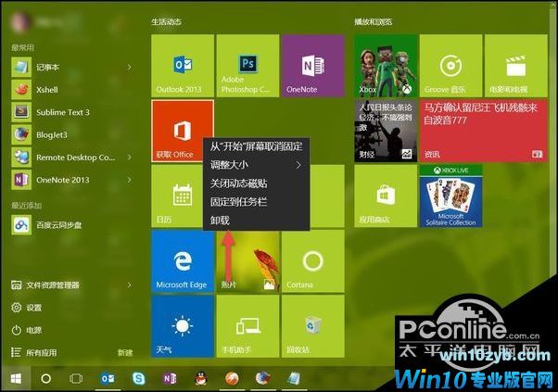Launch Sublime Text 3
This screenshot has width=558, height=392.
pyautogui.click(x=73, y=112)
